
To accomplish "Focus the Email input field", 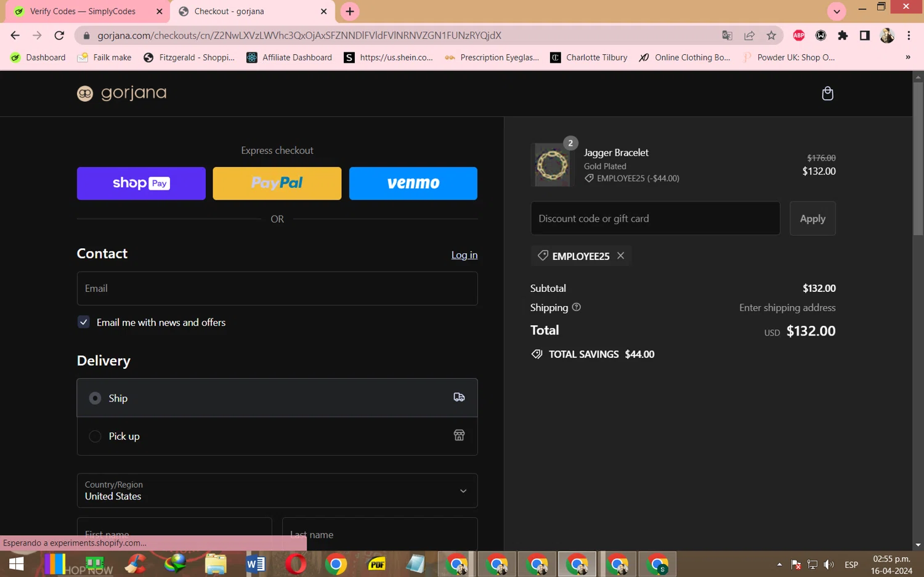I will pos(277,288).
